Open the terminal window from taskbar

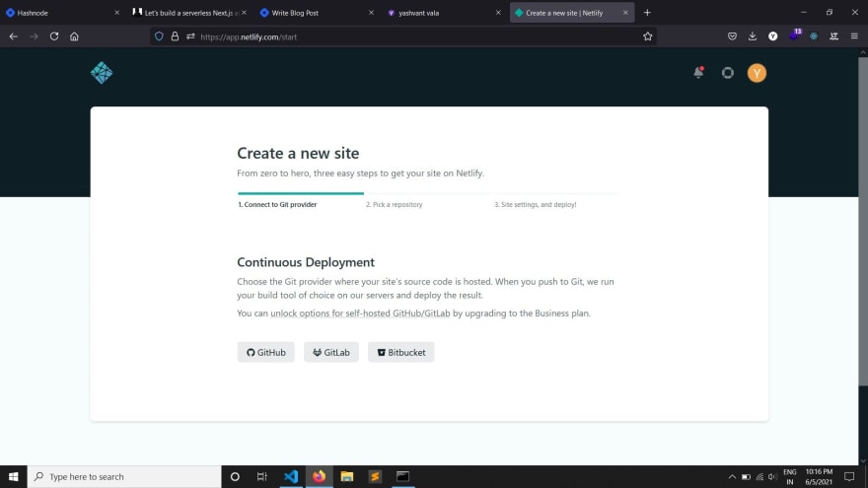coord(403,476)
